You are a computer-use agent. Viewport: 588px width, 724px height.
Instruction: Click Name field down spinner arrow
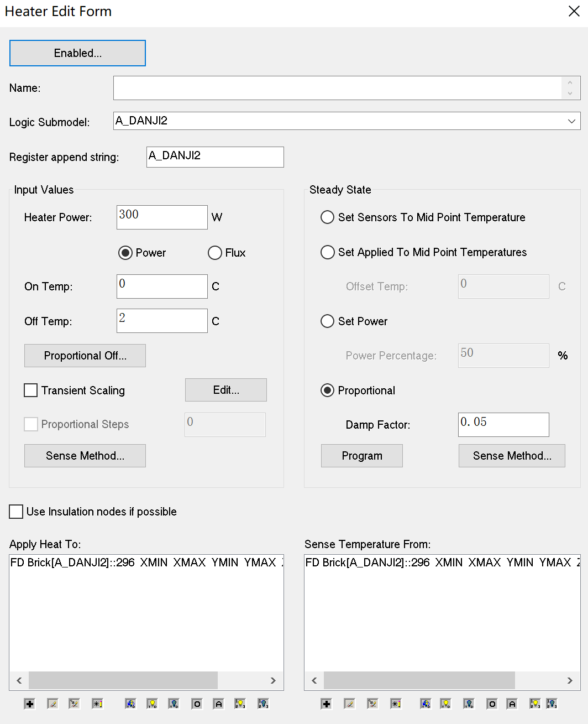click(570, 93)
